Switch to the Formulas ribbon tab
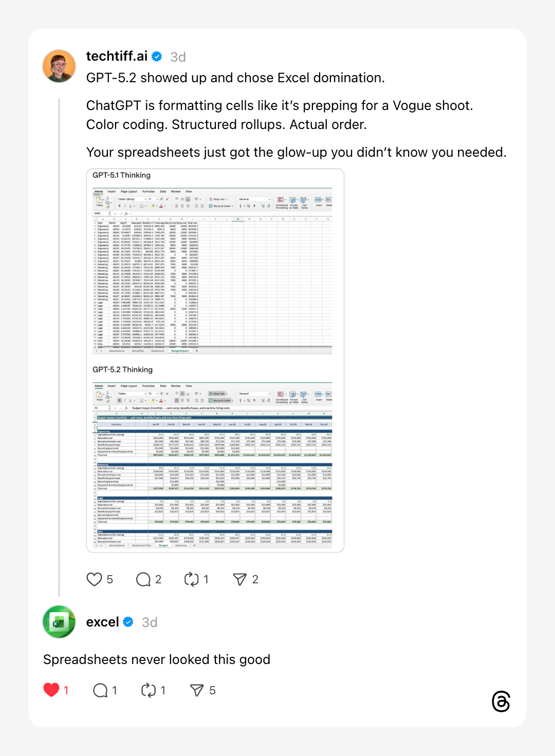Screen dimensions: 555x756 point(149,386)
